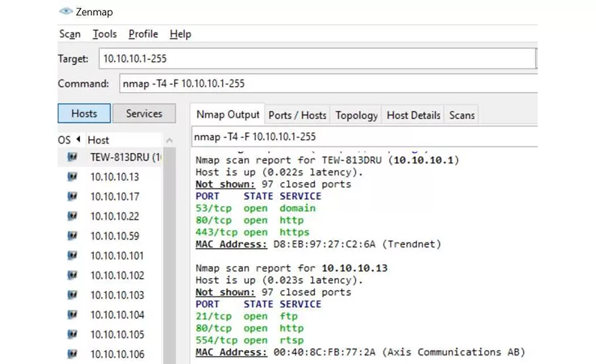Switch to the Scans tab
Viewport: 596px width, 364px height.
coord(462,115)
